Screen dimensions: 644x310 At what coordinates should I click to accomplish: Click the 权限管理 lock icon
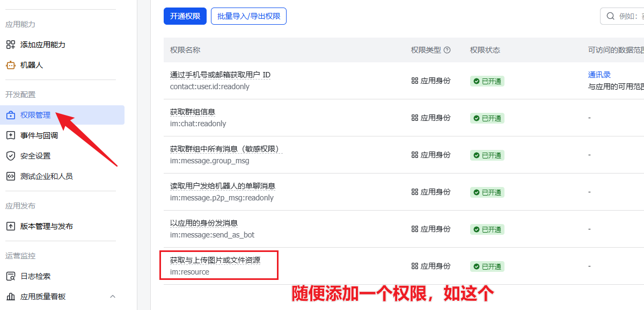pos(10,115)
